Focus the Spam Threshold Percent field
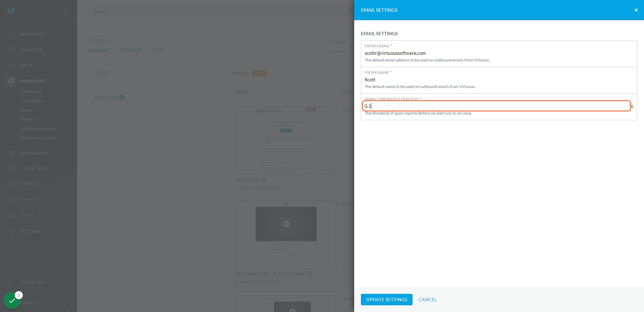644x312 pixels. [496, 106]
